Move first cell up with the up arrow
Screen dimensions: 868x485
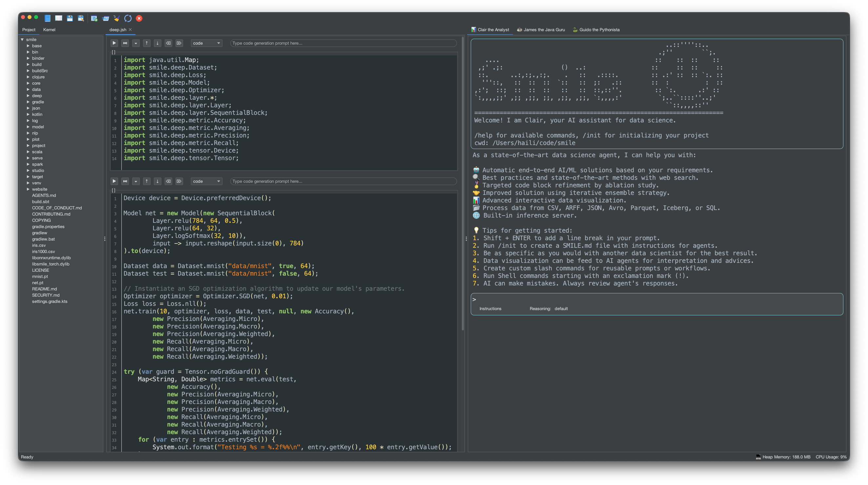(x=147, y=43)
